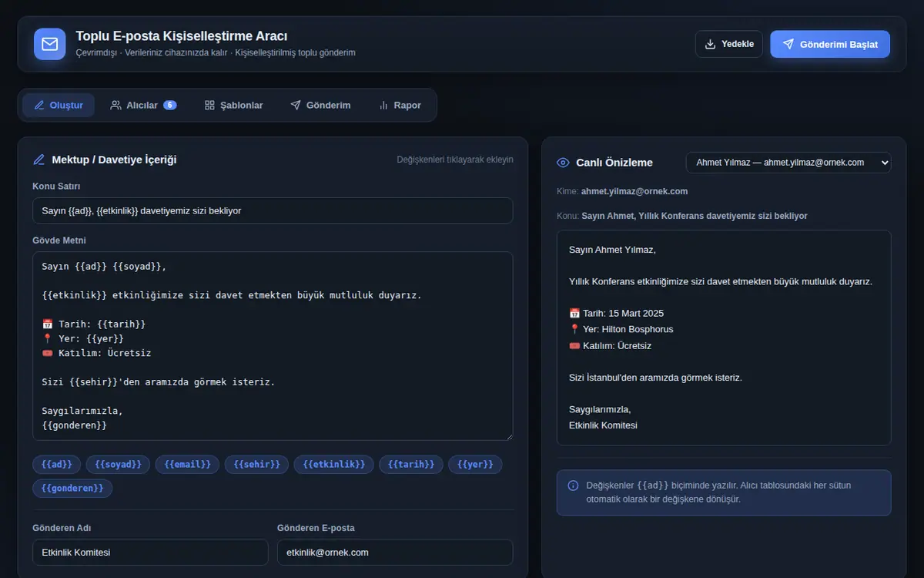Switch to the Alıcılar tab
Screen dimensions: 924x578
tap(143, 105)
